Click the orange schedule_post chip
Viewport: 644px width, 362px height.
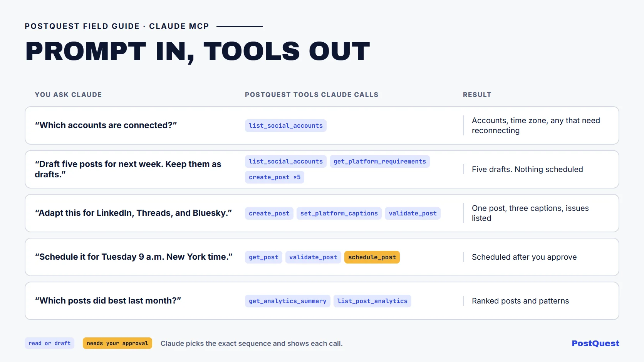[372, 257]
